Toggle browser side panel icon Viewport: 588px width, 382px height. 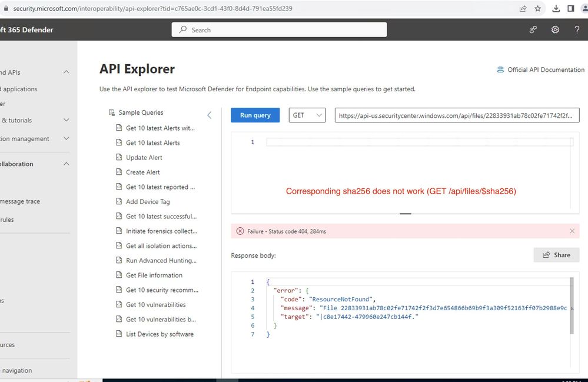(571, 8)
